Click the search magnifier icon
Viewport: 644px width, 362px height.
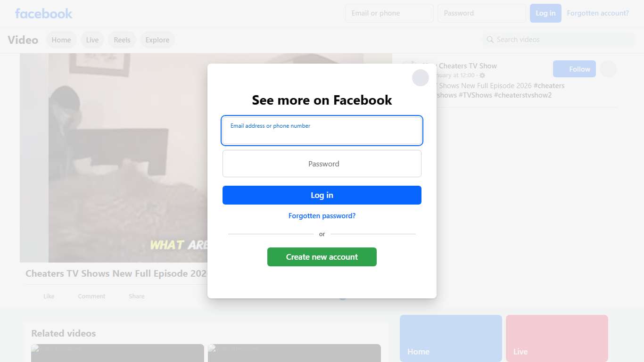(x=490, y=40)
